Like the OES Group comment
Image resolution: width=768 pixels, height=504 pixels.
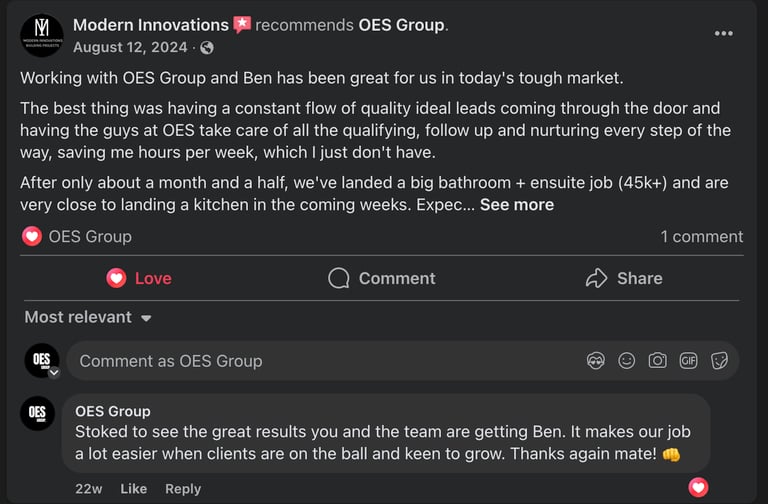click(133, 489)
